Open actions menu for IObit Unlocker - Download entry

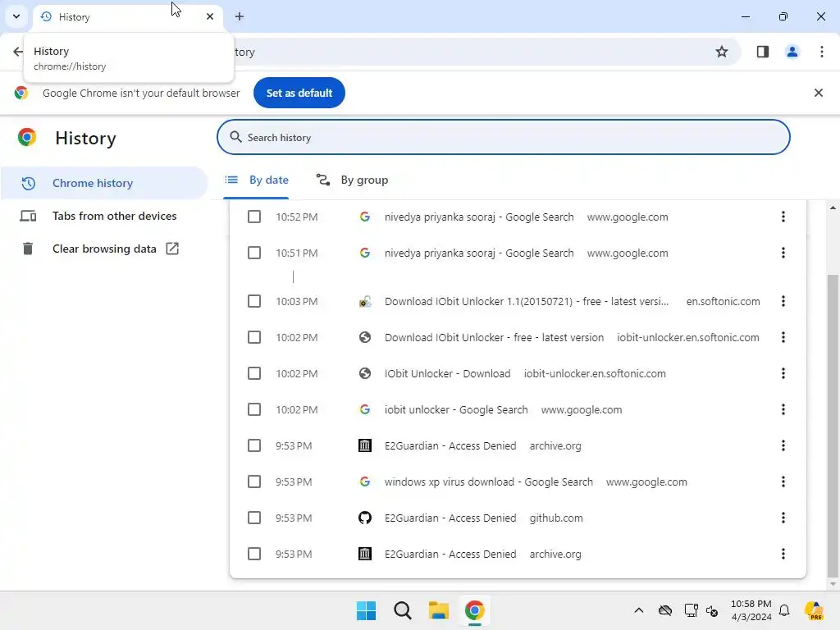pyautogui.click(x=783, y=373)
